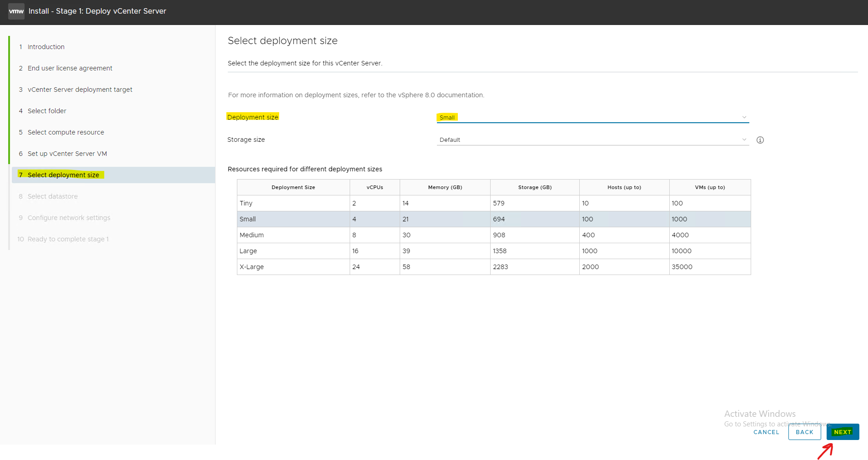The width and height of the screenshot is (868, 460).
Task: Click the CANCEL button
Action: pos(766,432)
